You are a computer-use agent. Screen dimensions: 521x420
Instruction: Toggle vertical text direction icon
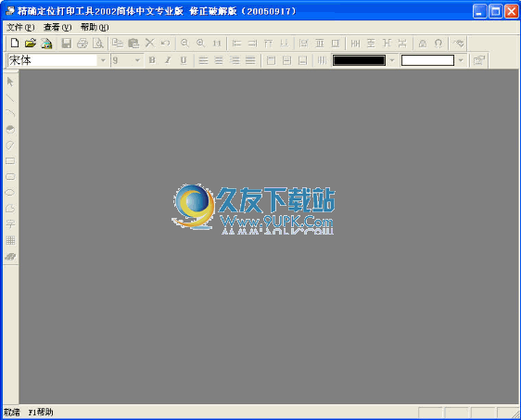tap(322, 60)
